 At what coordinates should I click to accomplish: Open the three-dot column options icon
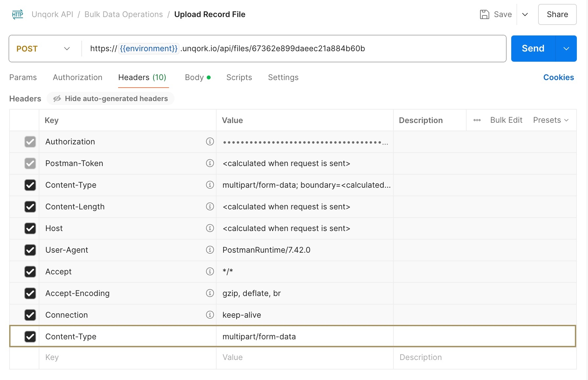coord(477,120)
